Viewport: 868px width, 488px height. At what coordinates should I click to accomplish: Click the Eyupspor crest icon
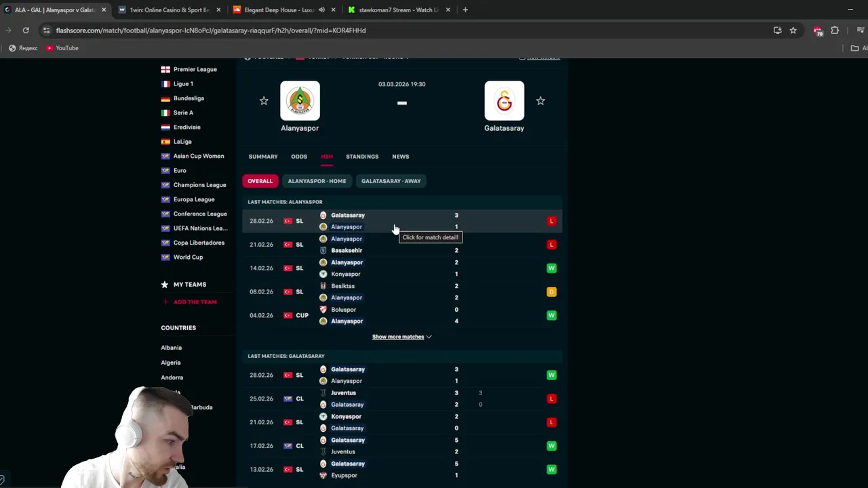coord(323,475)
